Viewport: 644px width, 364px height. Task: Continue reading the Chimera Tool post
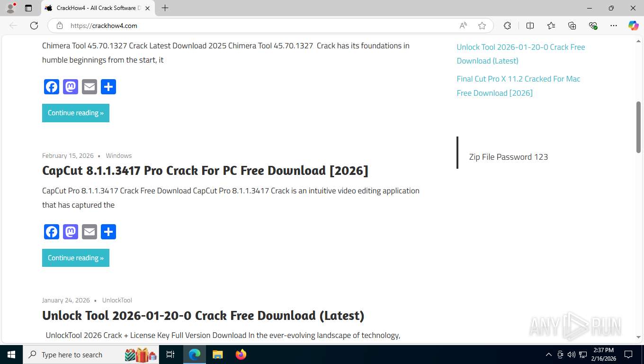tap(76, 113)
